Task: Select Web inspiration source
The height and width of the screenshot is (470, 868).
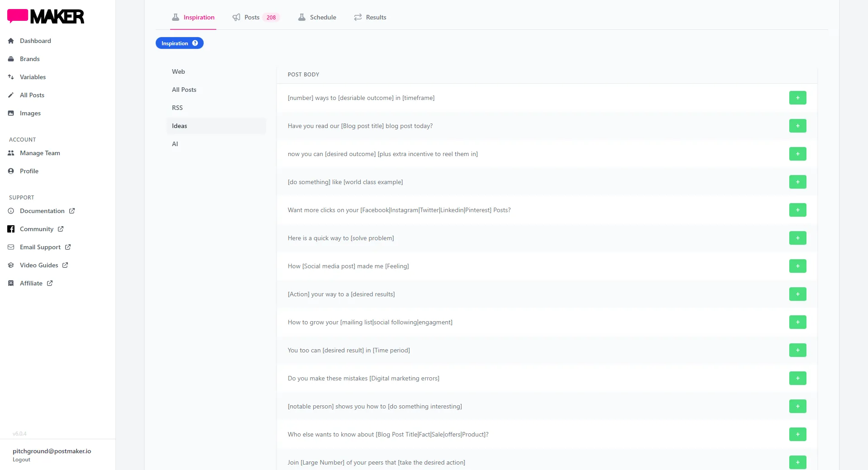Action: click(216, 71)
